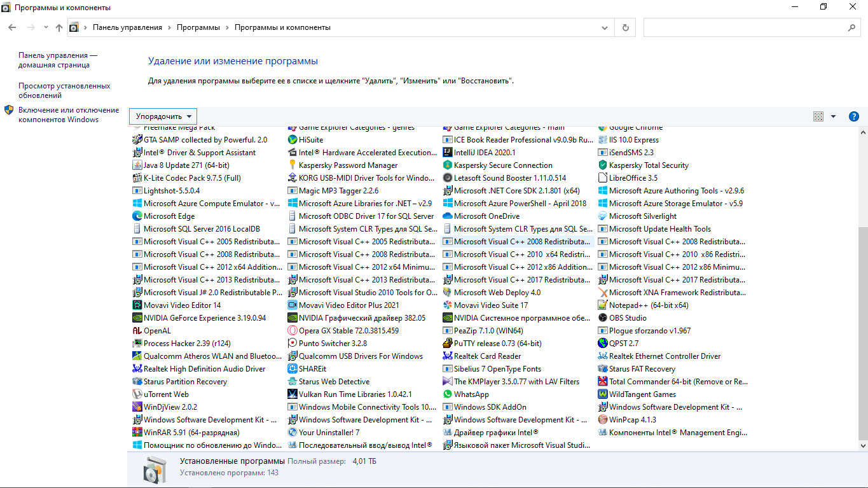The image size is (868, 488).
Task: Click in the search programs field
Action: (x=745, y=28)
